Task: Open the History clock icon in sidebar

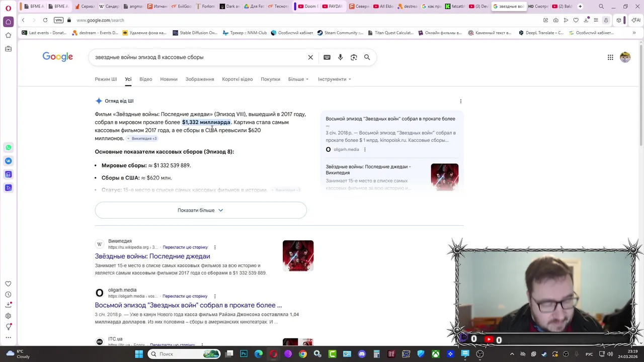Action: 8,295
